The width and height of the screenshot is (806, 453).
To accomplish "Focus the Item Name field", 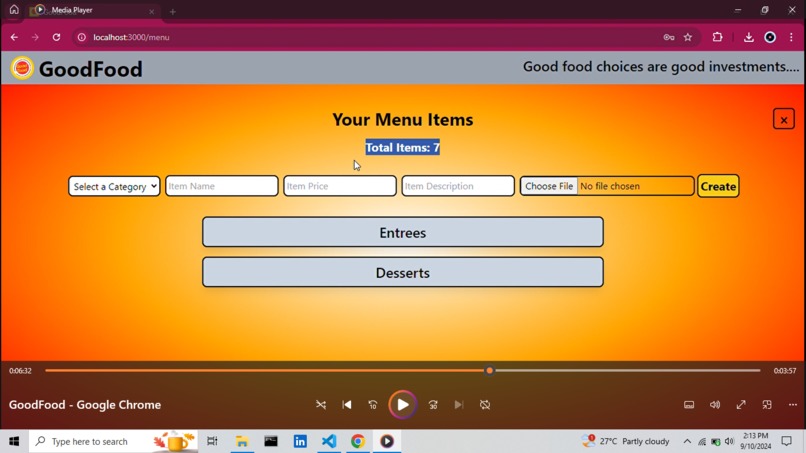I will point(222,186).
